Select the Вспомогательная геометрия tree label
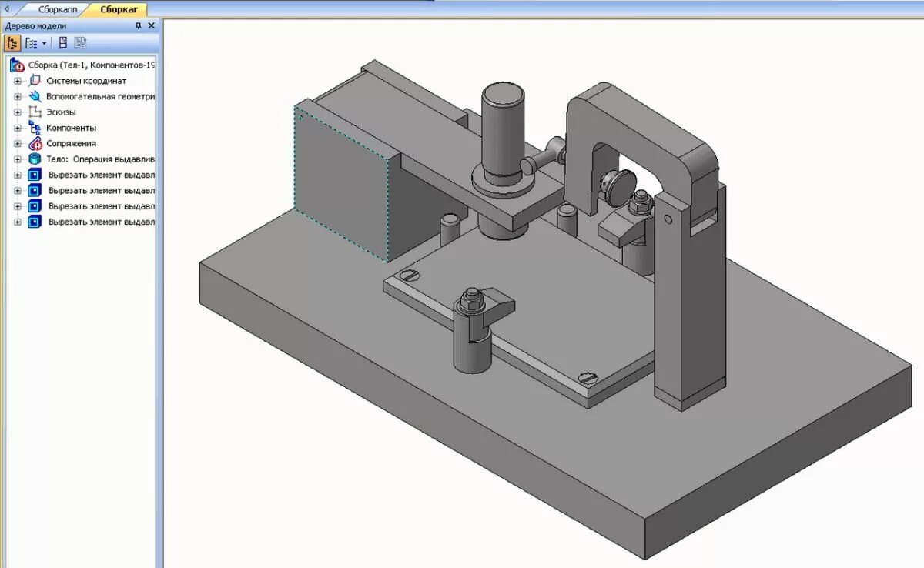Screen dimensions: 924x568 (101, 97)
